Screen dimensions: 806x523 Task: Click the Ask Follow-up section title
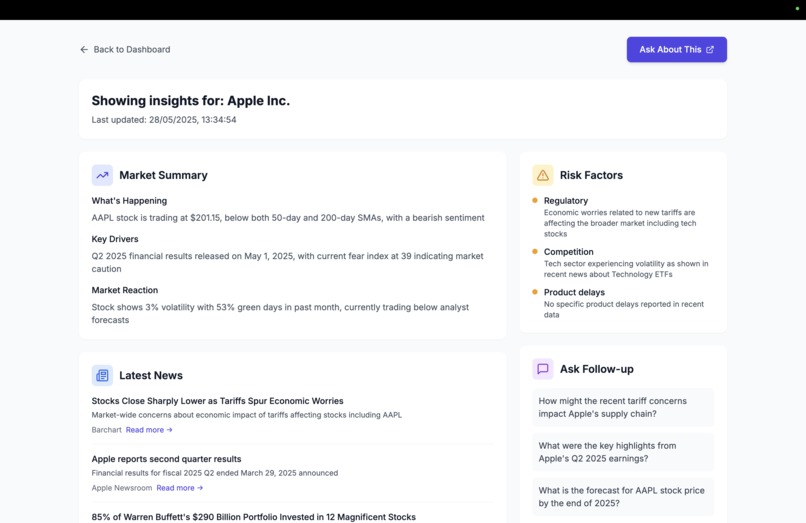(x=596, y=369)
